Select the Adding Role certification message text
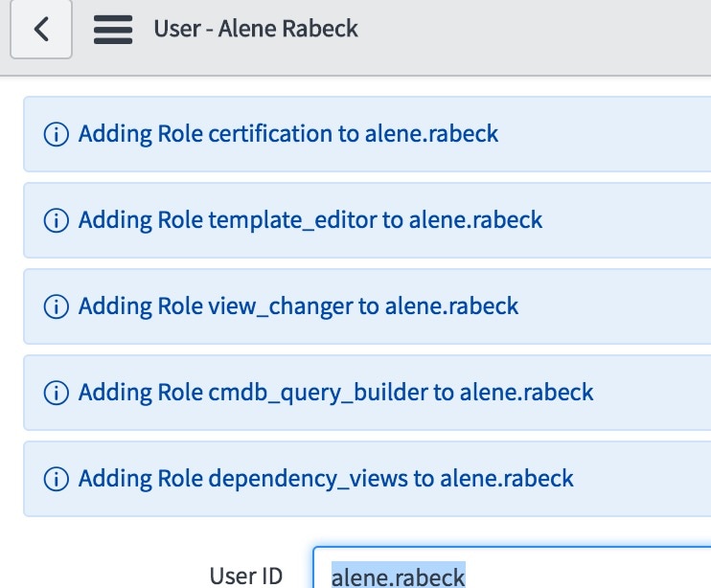 tap(288, 134)
